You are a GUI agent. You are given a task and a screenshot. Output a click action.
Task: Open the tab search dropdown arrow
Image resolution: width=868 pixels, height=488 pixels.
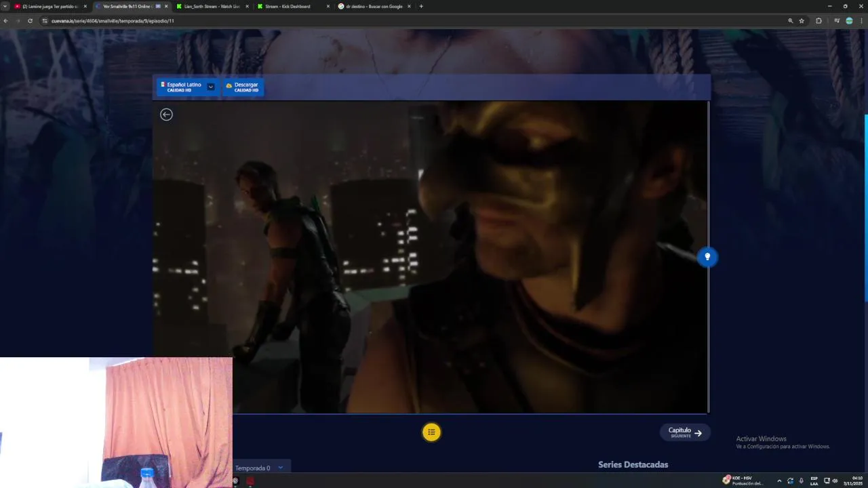point(5,6)
